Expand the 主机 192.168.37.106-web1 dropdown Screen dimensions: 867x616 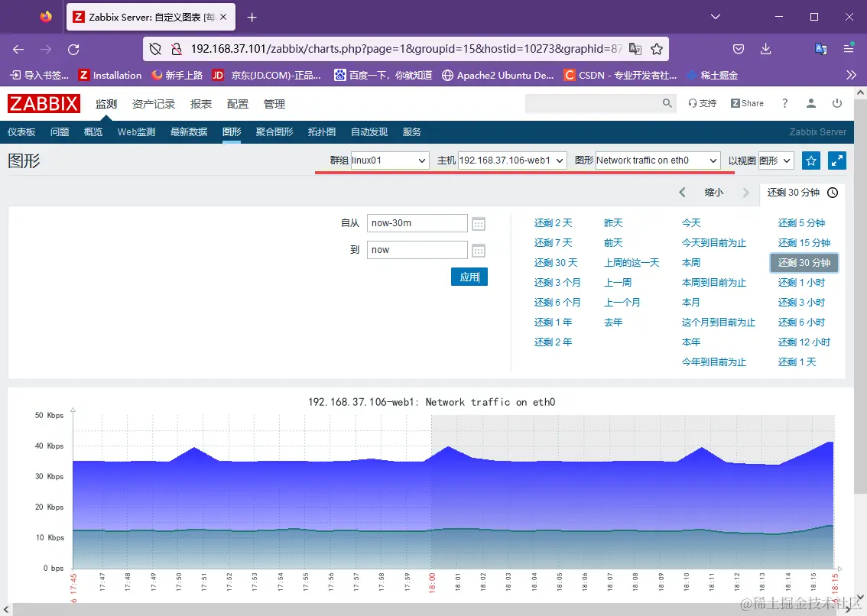pyautogui.click(x=512, y=160)
